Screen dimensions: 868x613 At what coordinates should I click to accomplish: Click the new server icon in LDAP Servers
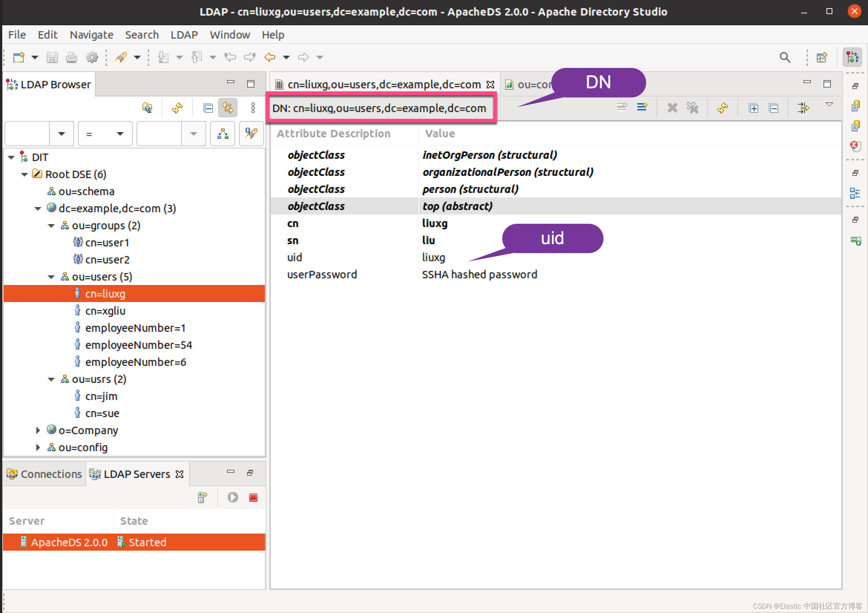pyautogui.click(x=203, y=498)
